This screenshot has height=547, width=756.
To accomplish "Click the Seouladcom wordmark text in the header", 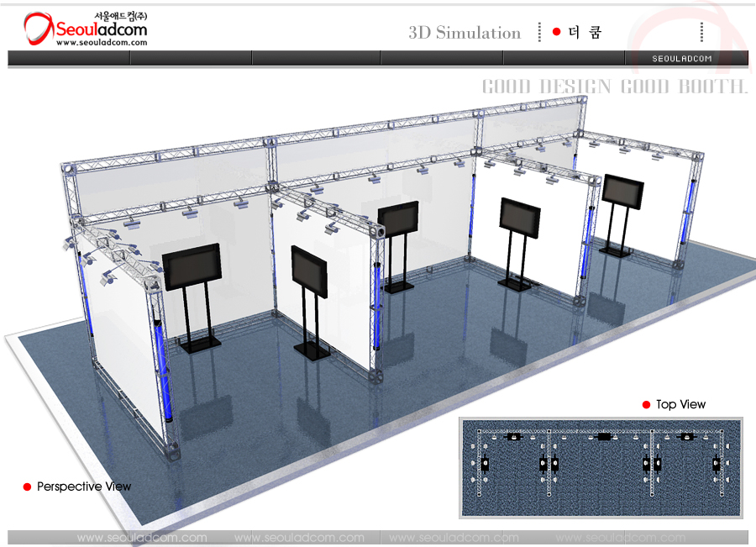I will click(102, 29).
